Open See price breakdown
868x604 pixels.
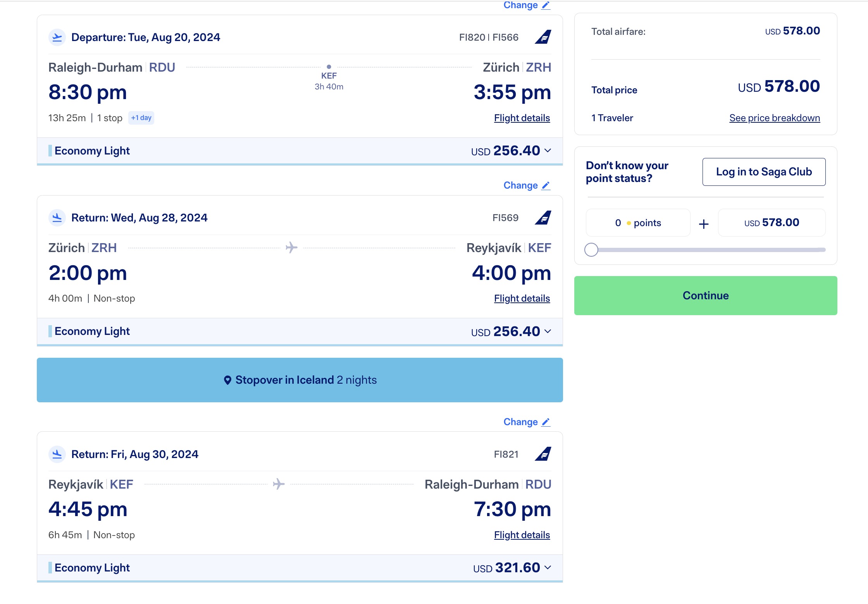[x=774, y=118]
